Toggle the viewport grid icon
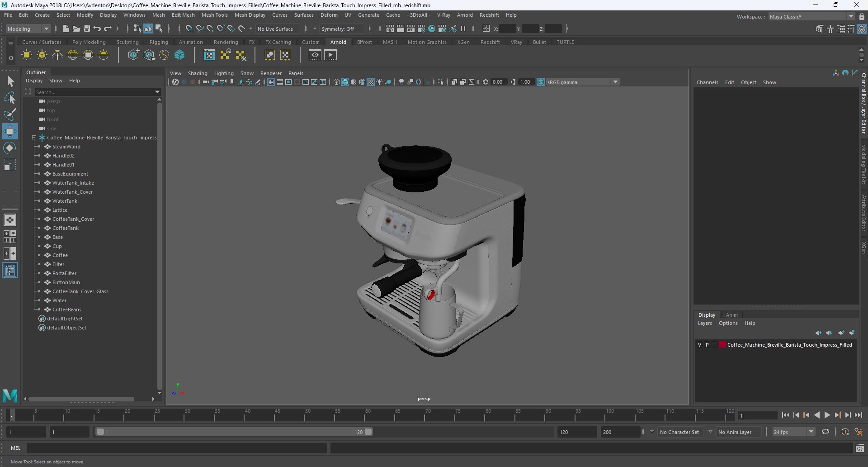868x467 pixels. pyautogui.click(x=271, y=82)
